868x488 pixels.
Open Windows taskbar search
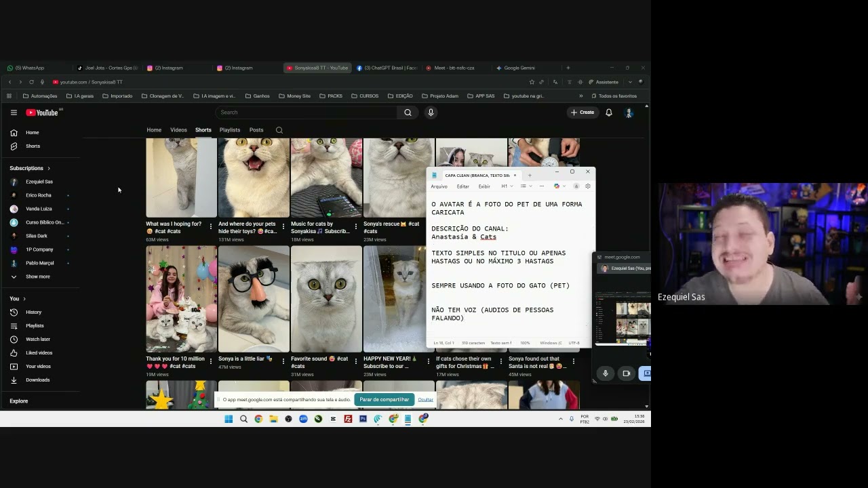click(x=243, y=419)
